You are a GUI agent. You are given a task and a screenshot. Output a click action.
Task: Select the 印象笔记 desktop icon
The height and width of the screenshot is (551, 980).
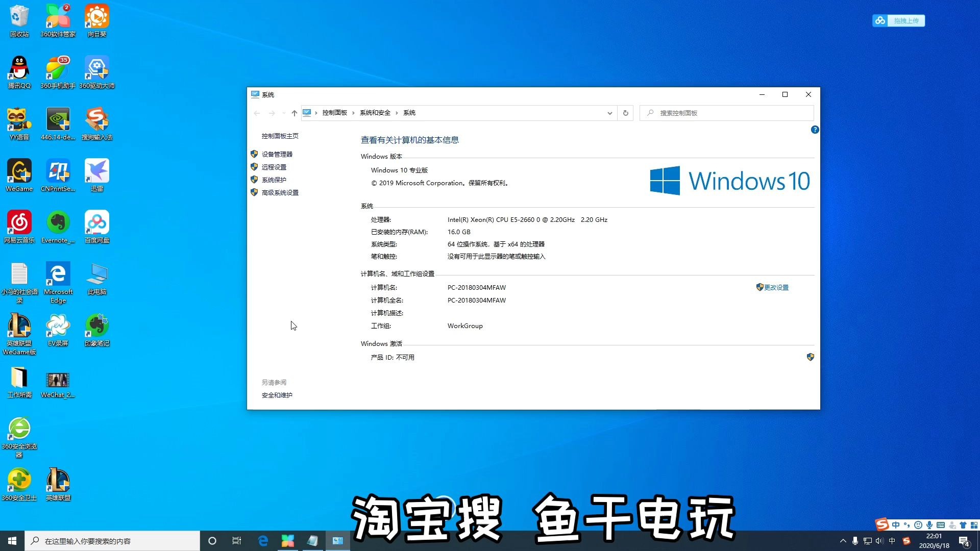pos(97,330)
